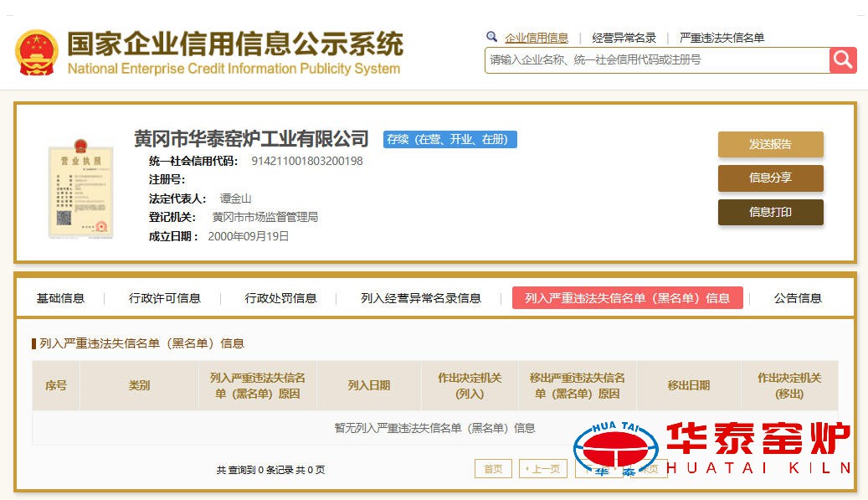Select the 企业信用信息 search category

[x=536, y=38]
